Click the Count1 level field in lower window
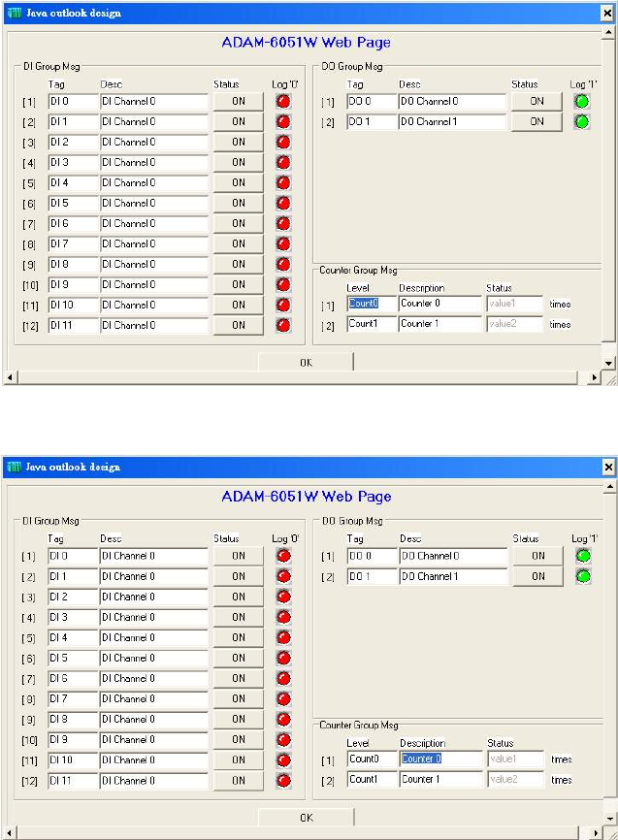This screenshot has width=618, height=840. pyautogui.click(x=373, y=780)
